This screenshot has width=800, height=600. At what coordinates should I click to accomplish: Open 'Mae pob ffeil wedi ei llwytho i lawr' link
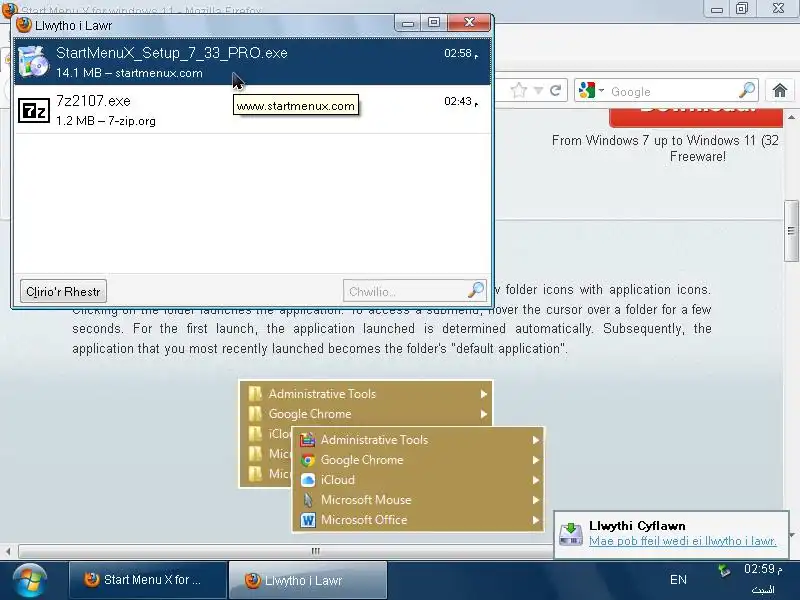[683, 541]
